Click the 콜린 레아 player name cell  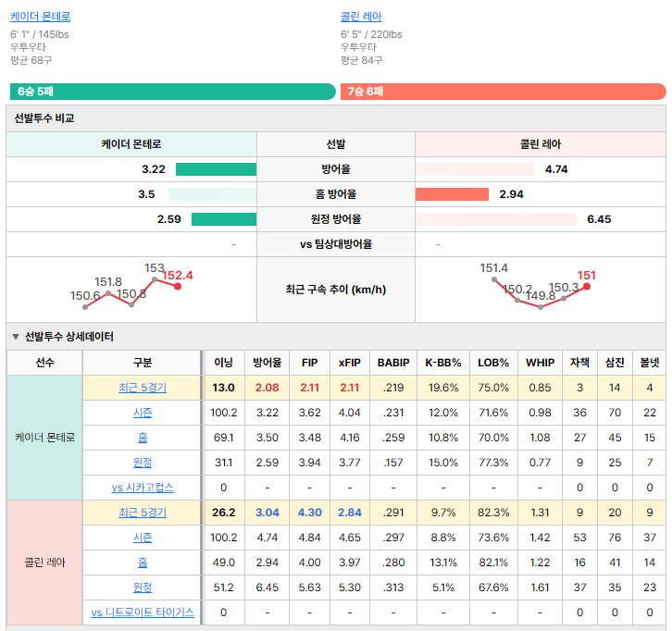(44, 563)
